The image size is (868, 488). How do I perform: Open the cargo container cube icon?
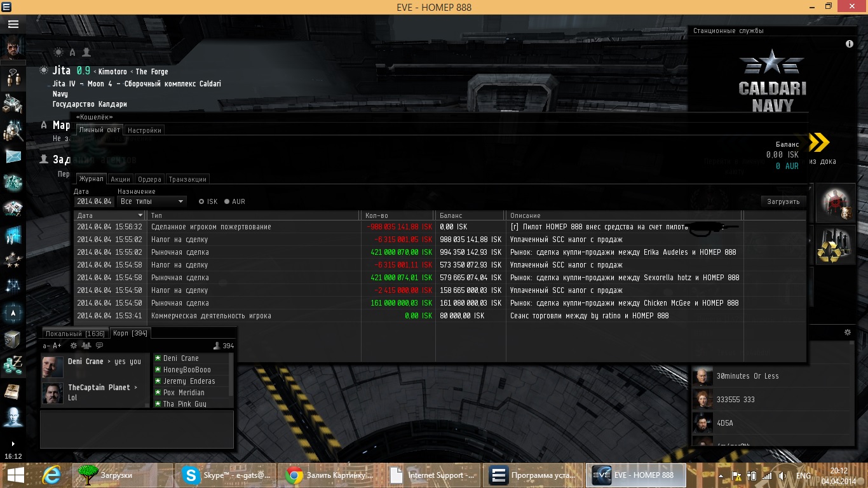(13, 339)
